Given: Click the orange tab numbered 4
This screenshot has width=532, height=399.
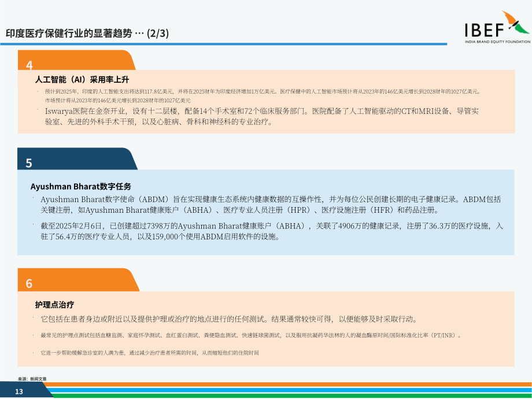Looking at the screenshot, I should tap(76, 60).
